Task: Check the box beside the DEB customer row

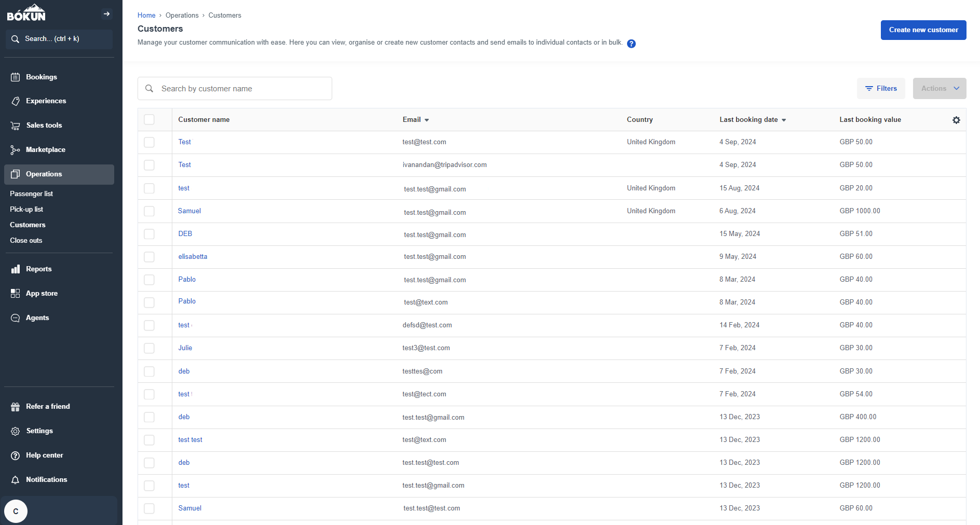Action: (x=149, y=234)
